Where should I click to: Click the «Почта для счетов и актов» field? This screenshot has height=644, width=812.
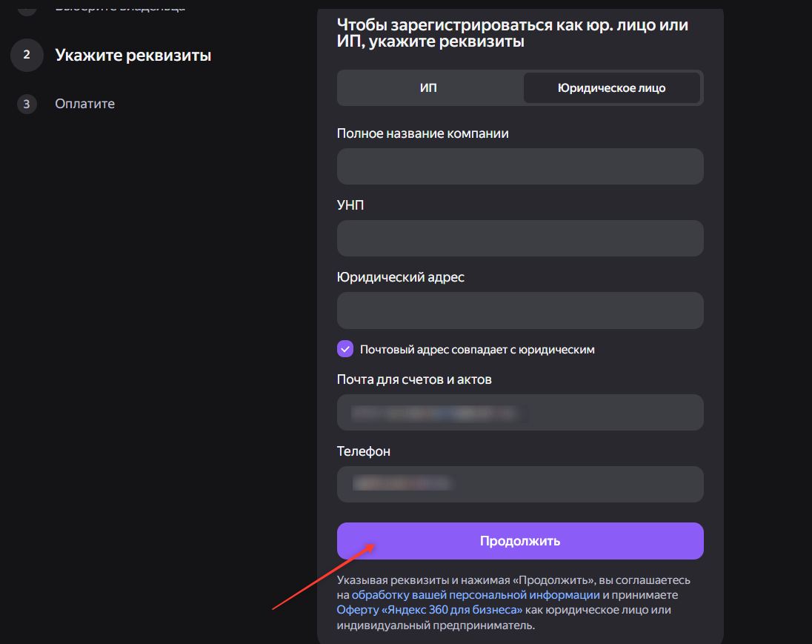click(x=519, y=412)
